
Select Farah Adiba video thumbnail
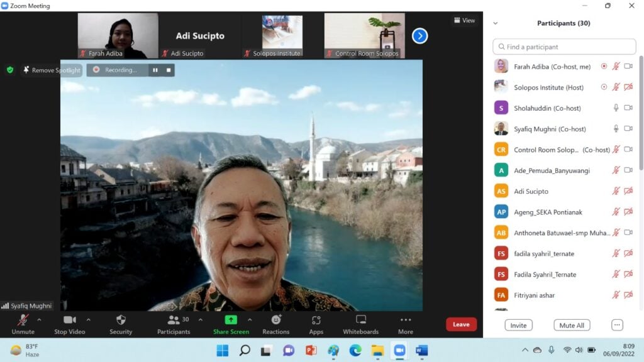click(x=118, y=35)
